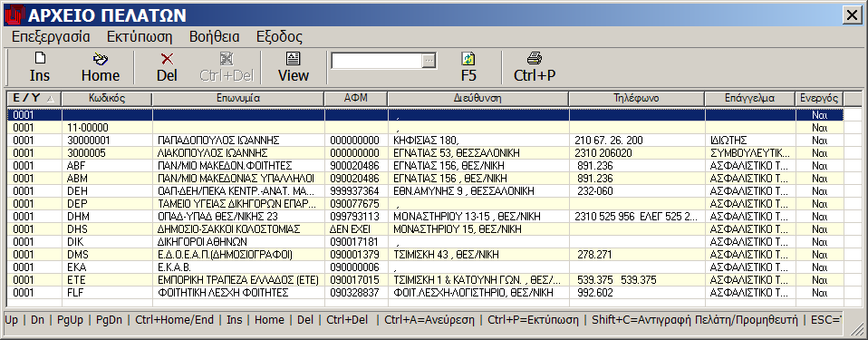Click ΑΦΜ value 090077675
This screenshot has height=340, width=868.
pyautogui.click(x=354, y=204)
